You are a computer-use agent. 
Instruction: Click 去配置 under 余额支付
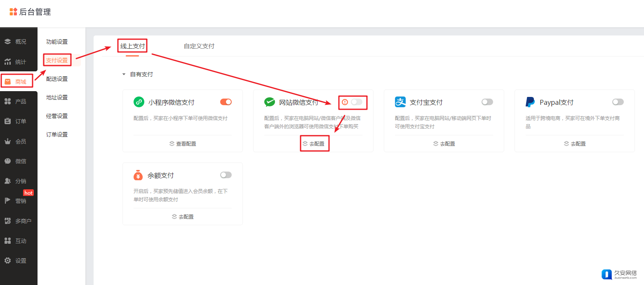pos(186,217)
